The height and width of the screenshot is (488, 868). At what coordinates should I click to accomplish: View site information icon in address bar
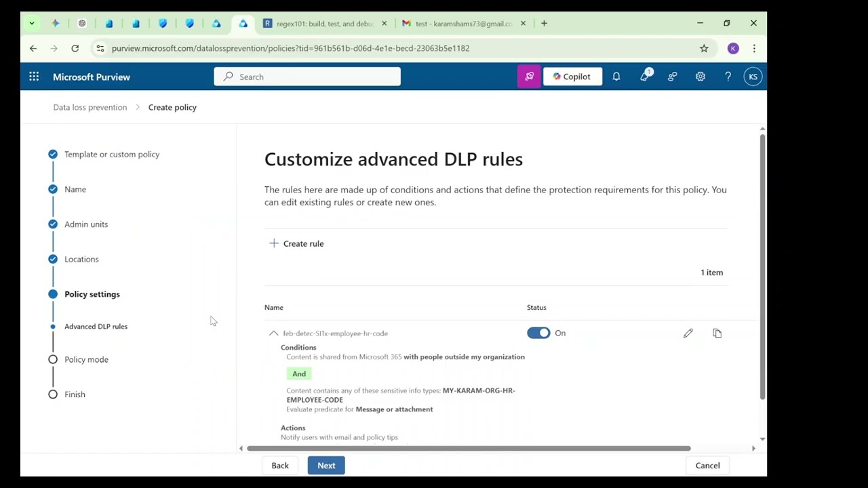click(x=100, y=48)
